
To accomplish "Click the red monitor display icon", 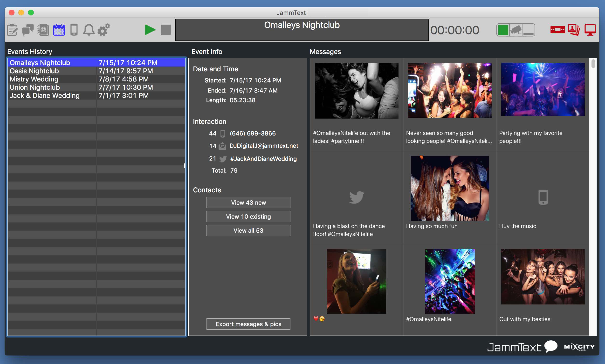I will pos(590,30).
